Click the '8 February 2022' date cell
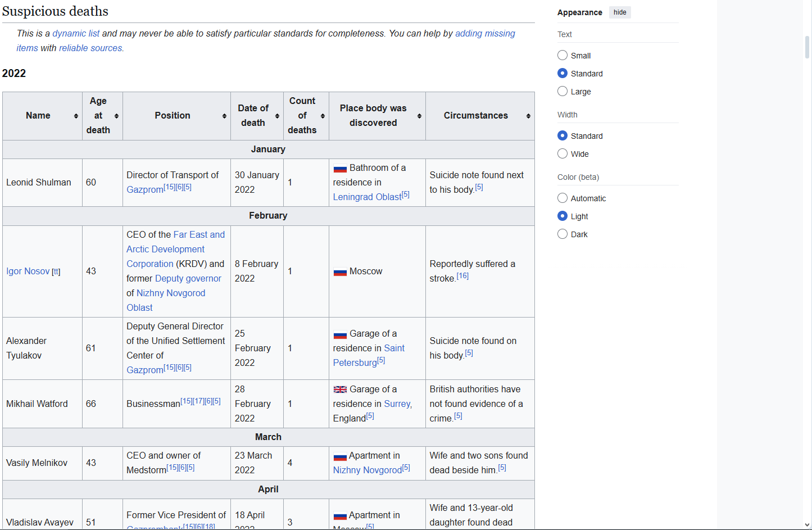This screenshot has width=812, height=530. 256,271
